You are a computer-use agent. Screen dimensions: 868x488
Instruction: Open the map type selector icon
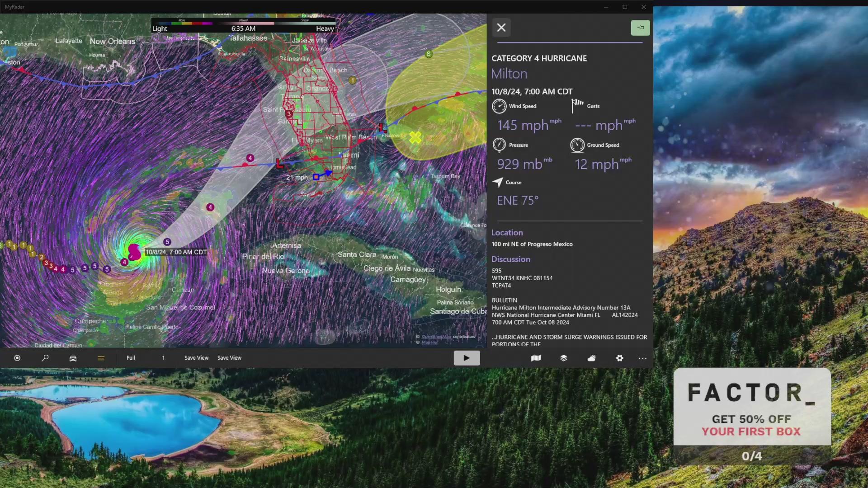(536, 358)
